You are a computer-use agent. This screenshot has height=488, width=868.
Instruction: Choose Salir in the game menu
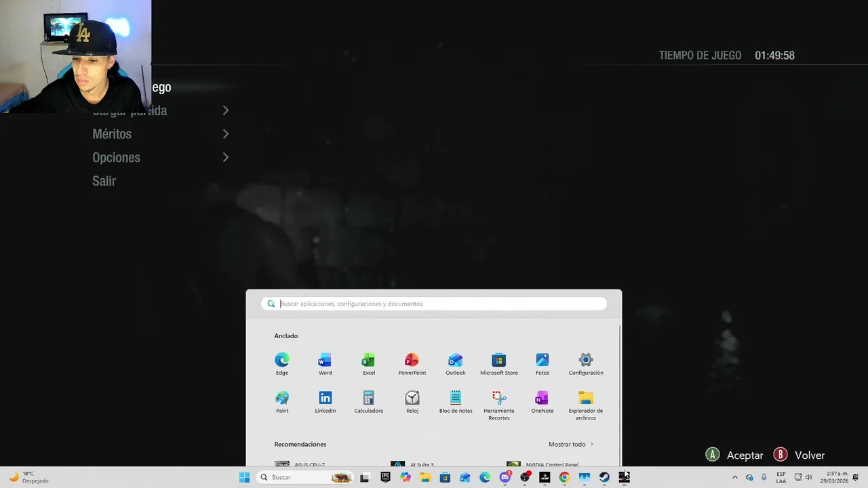tap(104, 181)
